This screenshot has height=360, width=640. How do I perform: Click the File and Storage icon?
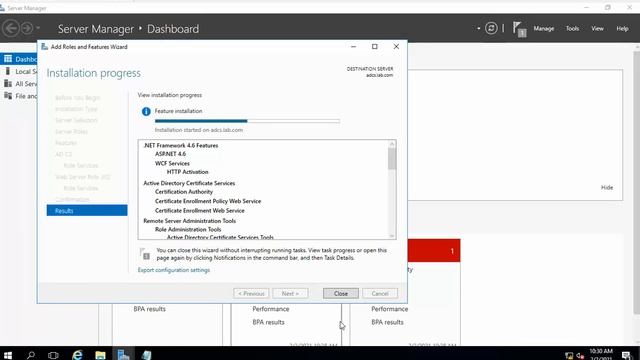(x=8, y=96)
